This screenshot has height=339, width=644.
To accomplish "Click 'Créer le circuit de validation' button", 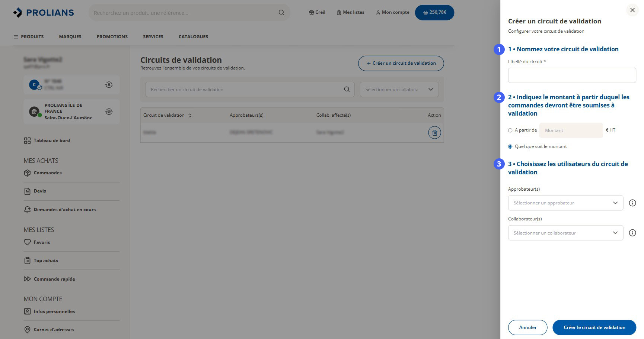I will [594, 327].
